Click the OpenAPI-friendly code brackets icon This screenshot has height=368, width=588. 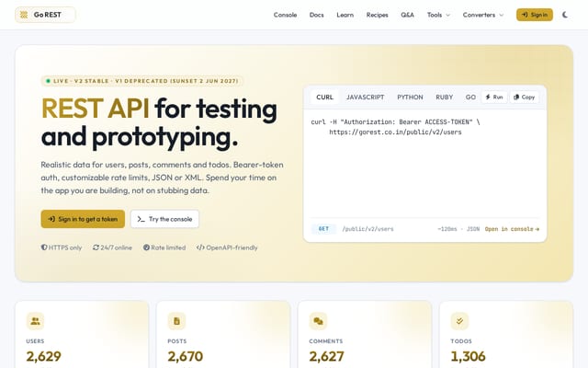(x=200, y=247)
